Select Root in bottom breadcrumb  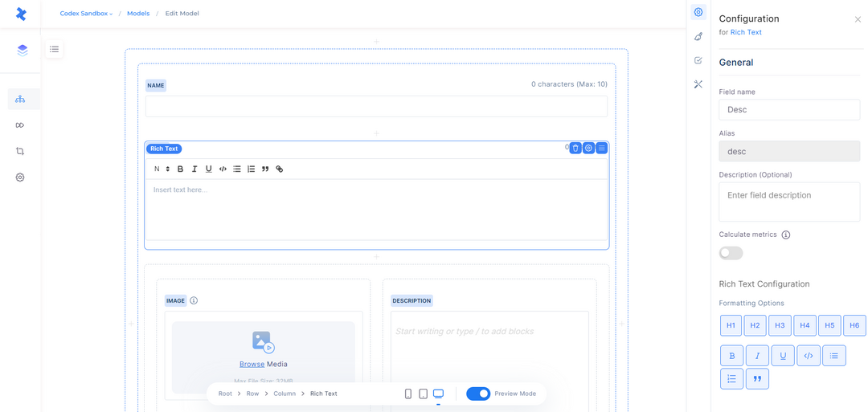[225, 394]
